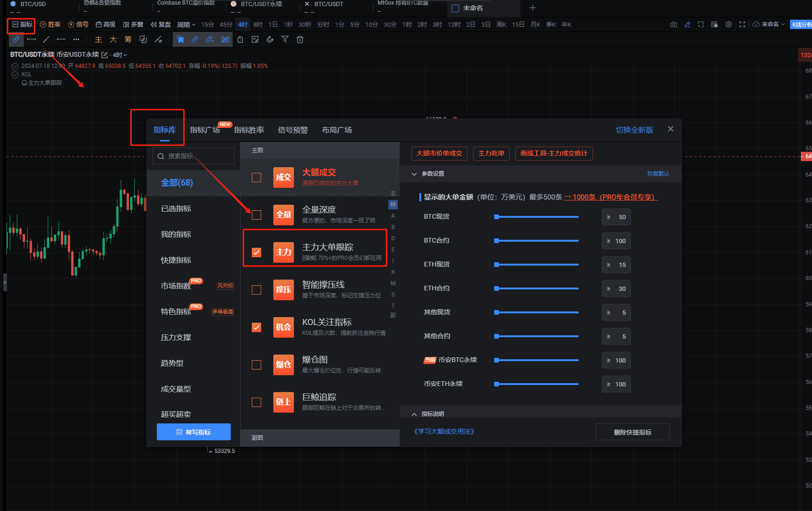Click the trash delete drawings icon
Image resolution: width=812 pixels, height=511 pixels.
[x=300, y=40]
